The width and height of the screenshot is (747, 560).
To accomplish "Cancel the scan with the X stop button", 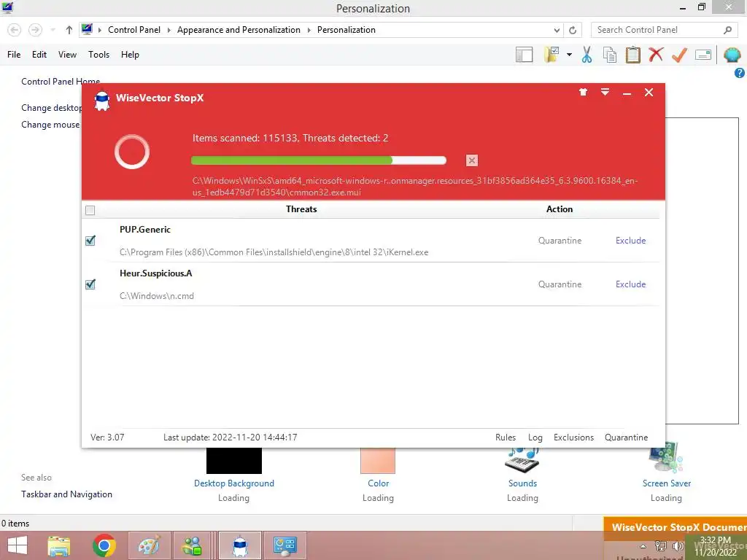I will pos(472,160).
